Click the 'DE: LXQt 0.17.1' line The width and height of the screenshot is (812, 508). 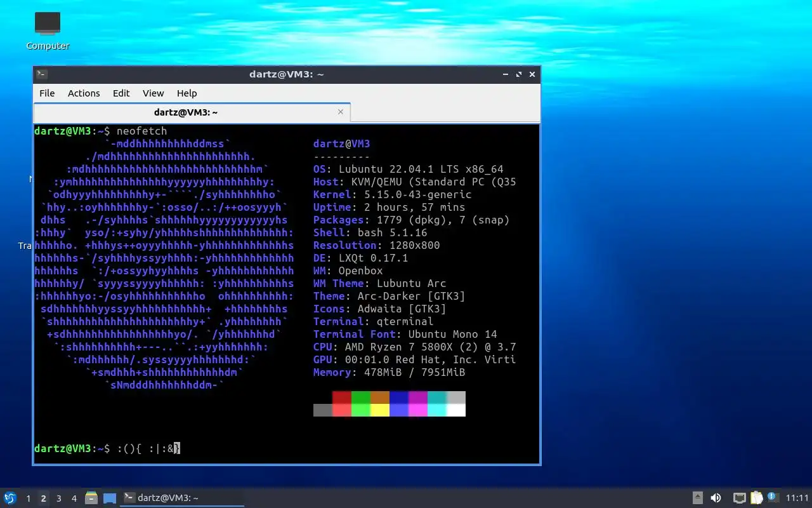click(360, 258)
